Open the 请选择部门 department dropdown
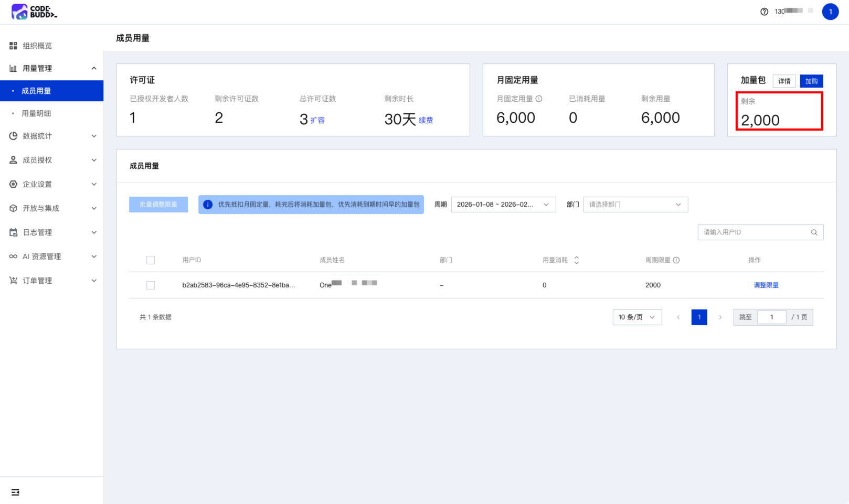The image size is (849, 504). [635, 205]
